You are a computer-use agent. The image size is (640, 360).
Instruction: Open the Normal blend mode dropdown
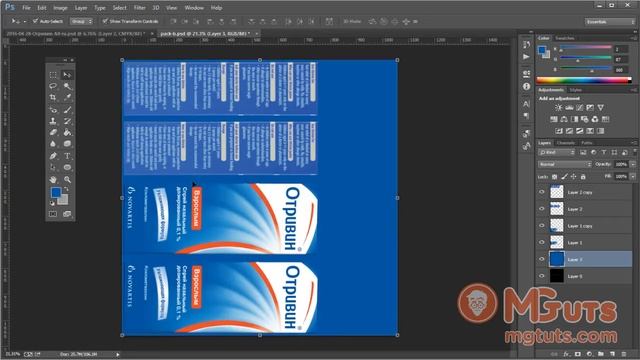pyautogui.click(x=564, y=164)
